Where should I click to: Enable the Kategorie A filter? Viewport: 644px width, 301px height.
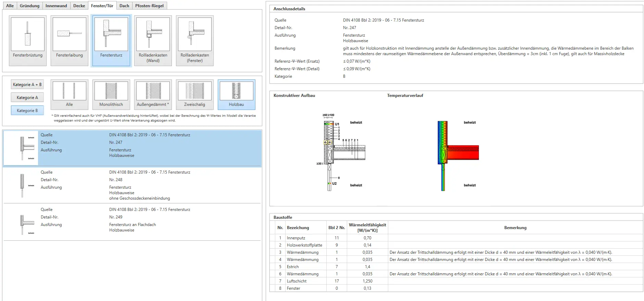pyautogui.click(x=27, y=98)
